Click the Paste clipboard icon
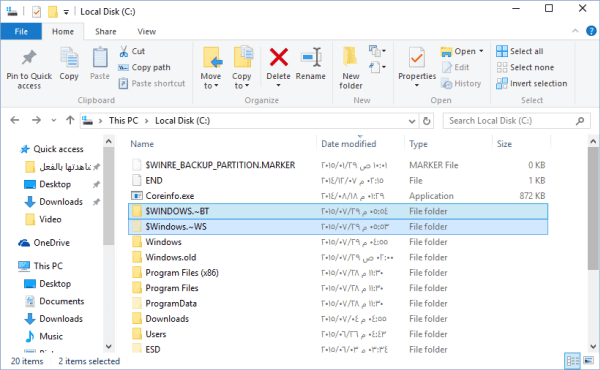 [x=100, y=58]
